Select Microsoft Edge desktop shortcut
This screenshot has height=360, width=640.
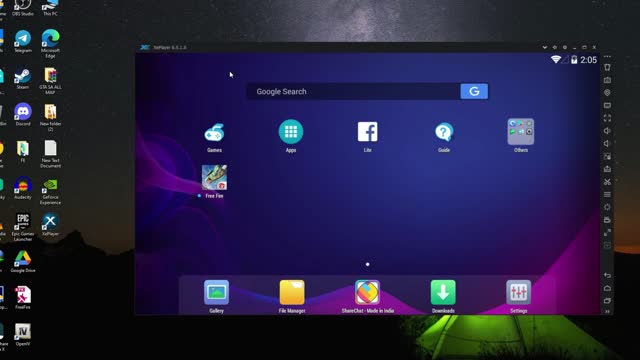click(x=50, y=44)
